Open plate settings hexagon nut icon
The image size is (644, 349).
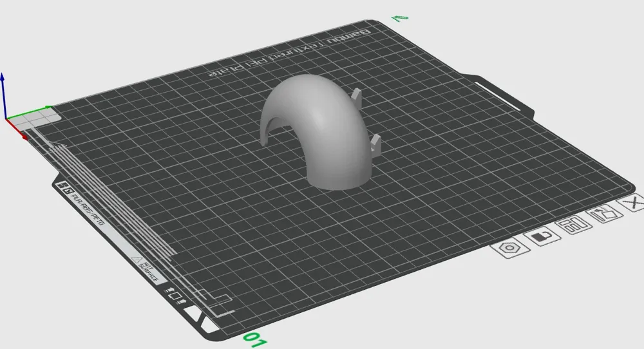[x=511, y=248]
